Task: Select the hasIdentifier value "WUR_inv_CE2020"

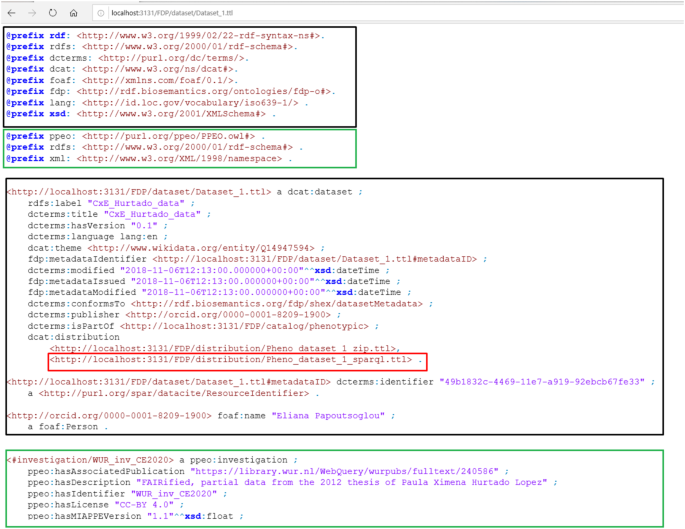Action: tap(174, 494)
